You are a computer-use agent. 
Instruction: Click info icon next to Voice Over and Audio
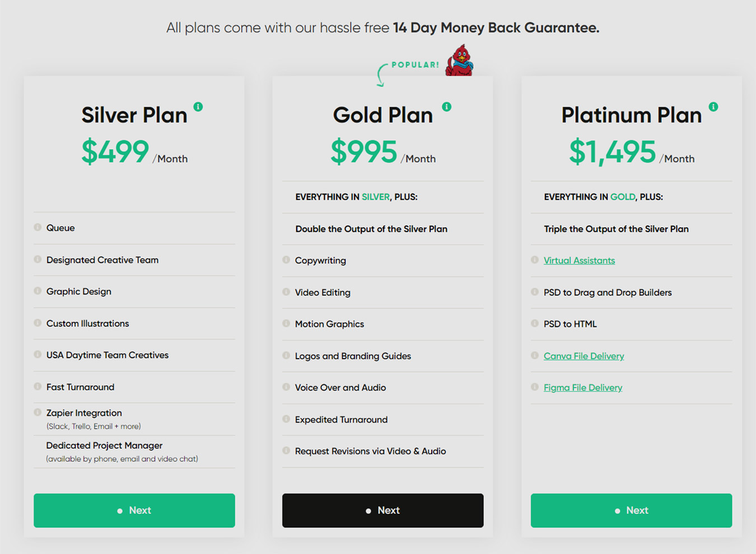[286, 387]
